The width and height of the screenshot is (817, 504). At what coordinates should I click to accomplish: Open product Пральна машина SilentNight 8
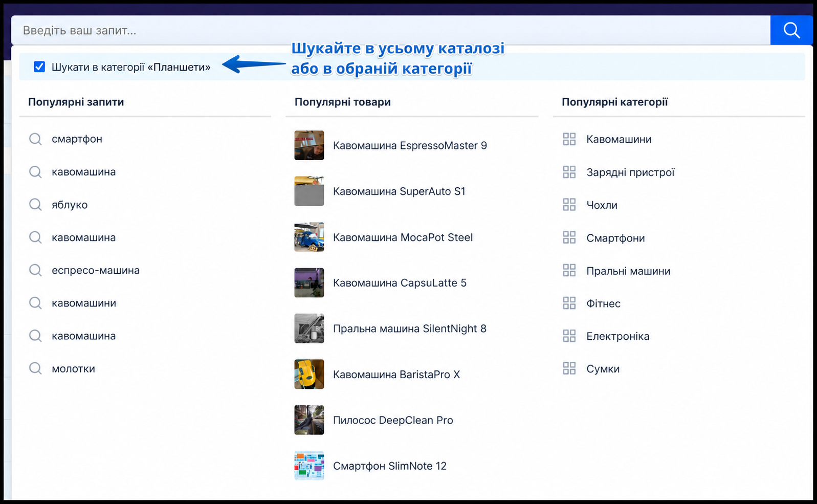click(x=409, y=328)
